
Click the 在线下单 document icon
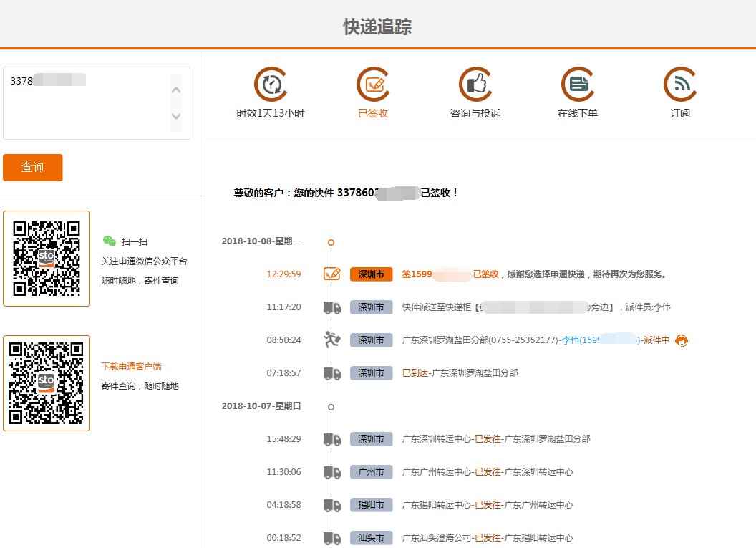(x=578, y=84)
